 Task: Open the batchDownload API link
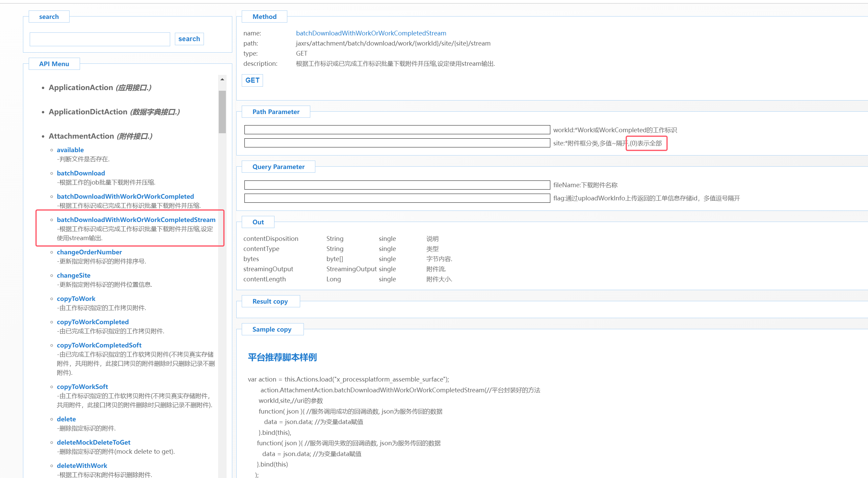[x=81, y=173]
